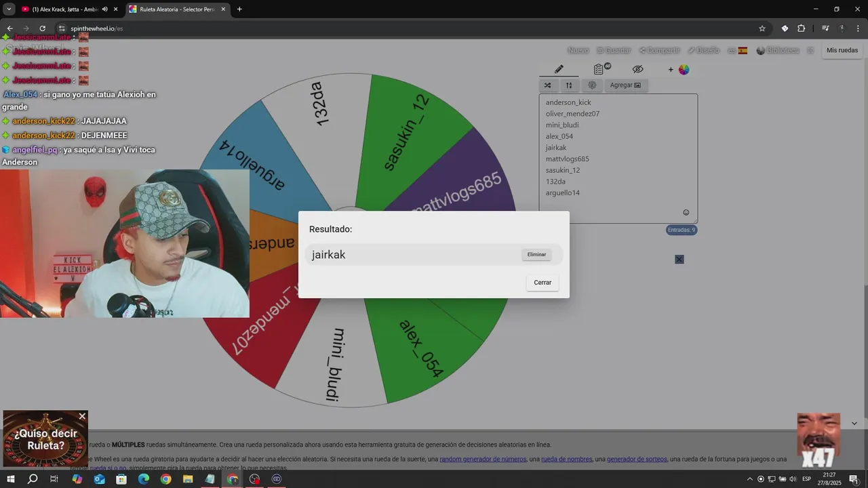Close the small ad box with the X
The height and width of the screenshot is (488, 868).
click(x=679, y=259)
